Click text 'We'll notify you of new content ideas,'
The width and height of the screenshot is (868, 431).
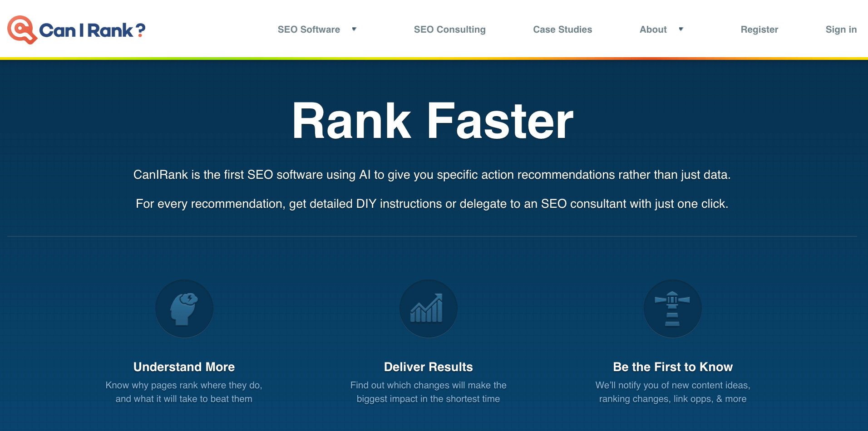[x=673, y=385]
